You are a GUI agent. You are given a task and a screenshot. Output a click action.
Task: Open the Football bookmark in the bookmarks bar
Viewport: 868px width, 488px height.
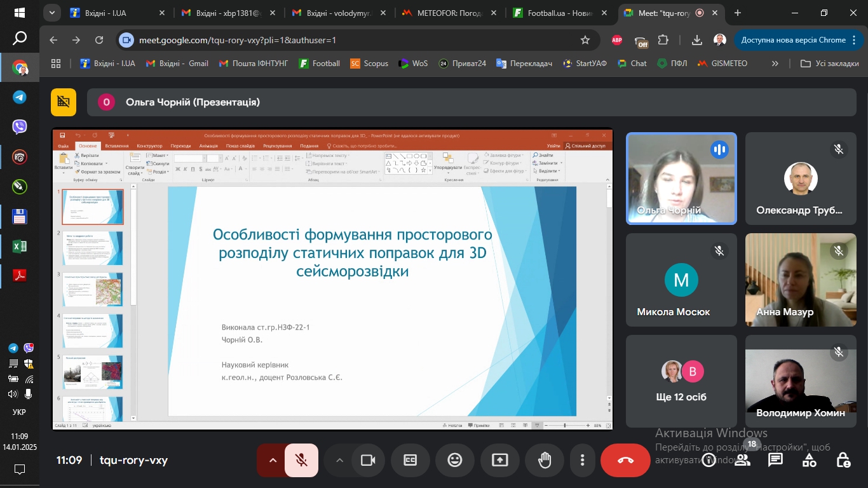(x=319, y=63)
